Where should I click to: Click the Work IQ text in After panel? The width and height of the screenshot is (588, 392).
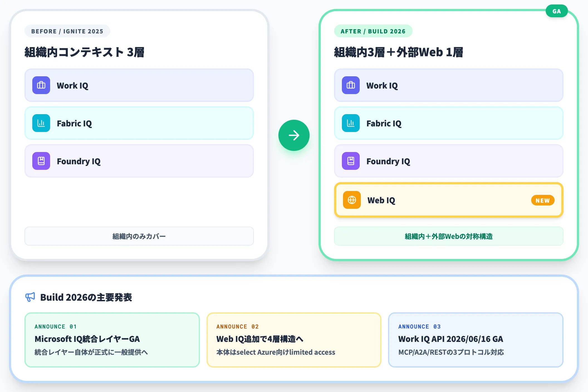click(382, 85)
